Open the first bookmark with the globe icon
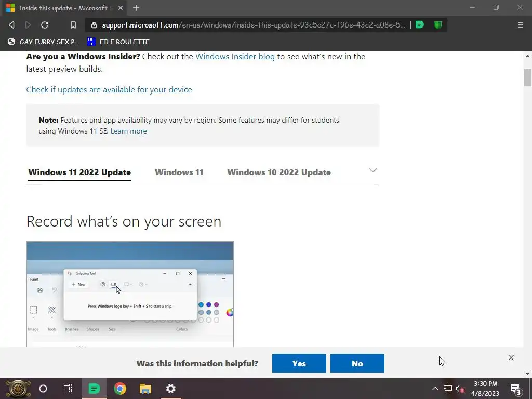The image size is (532, 399). 43,42
